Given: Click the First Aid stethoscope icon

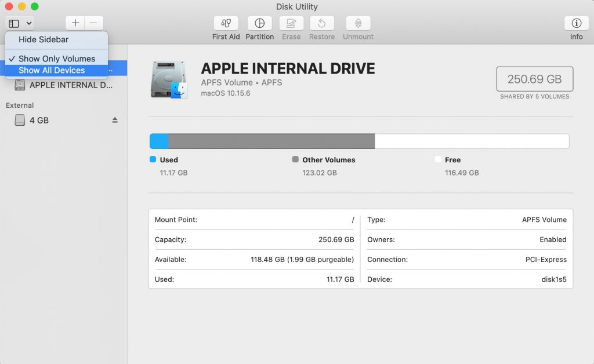Looking at the screenshot, I should click(226, 23).
